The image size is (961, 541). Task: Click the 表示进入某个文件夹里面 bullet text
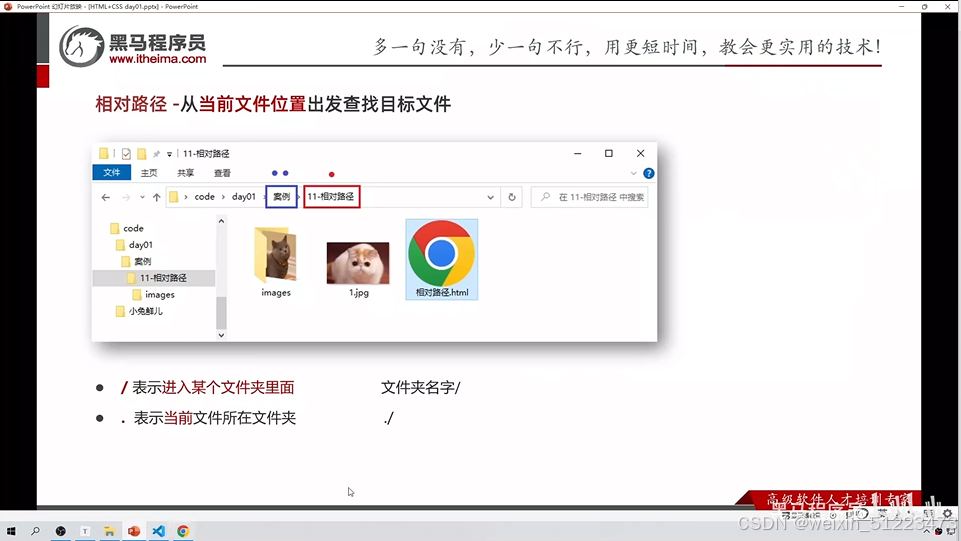pyautogui.click(x=213, y=387)
